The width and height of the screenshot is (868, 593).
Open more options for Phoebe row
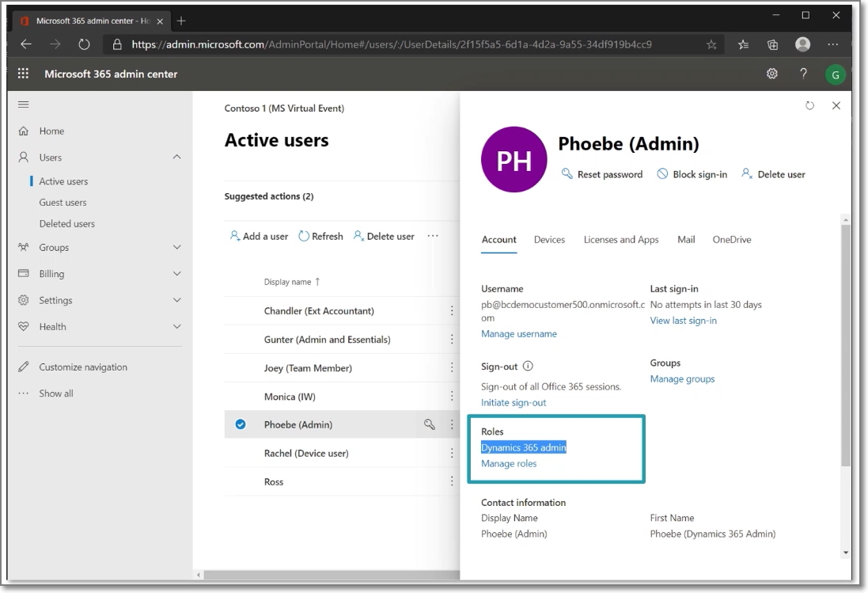coord(452,424)
